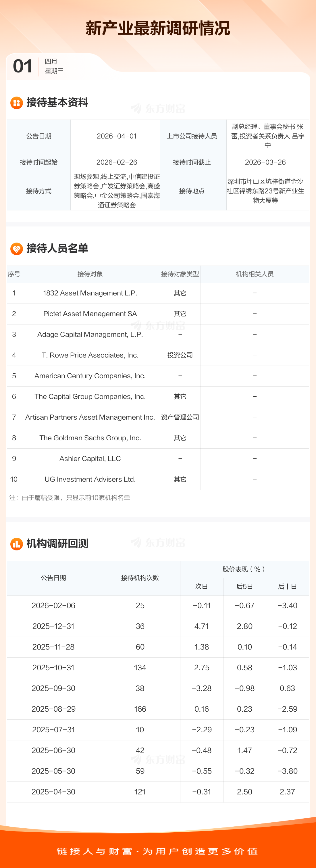This screenshot has height=868, width=316.
Task: Click the 2025-05-30 date cell
Action: click(x=53, y=771)
